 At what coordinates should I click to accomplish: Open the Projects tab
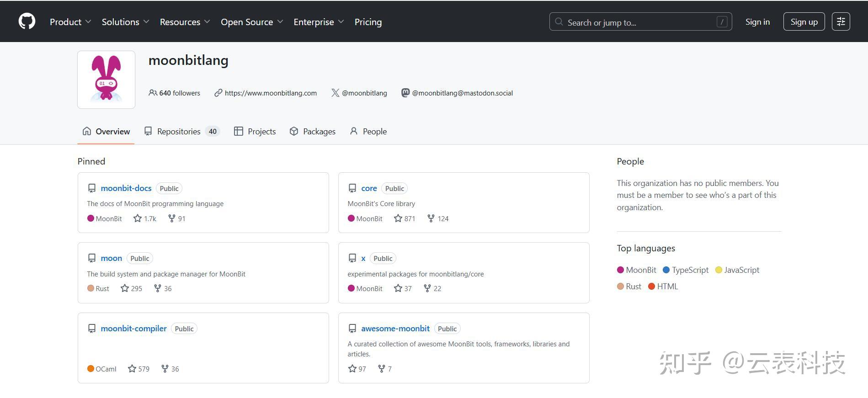pos(255,132)
